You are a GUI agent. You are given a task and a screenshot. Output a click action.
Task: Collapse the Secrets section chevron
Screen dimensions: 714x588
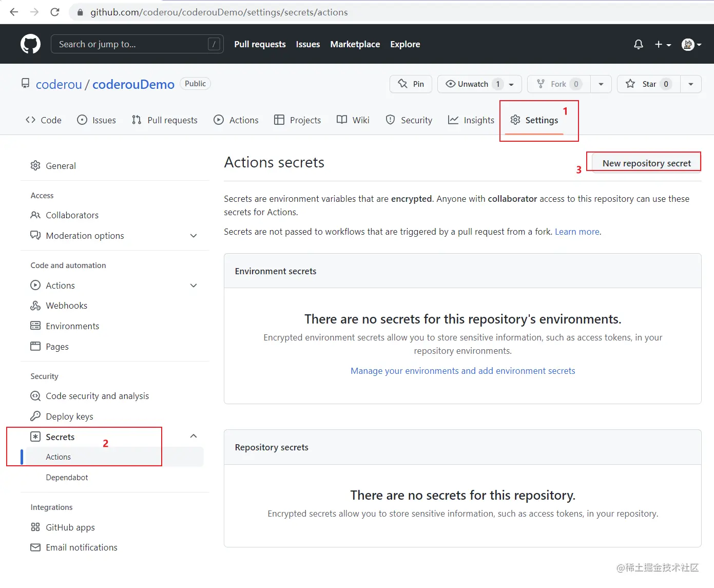point(194,436)
